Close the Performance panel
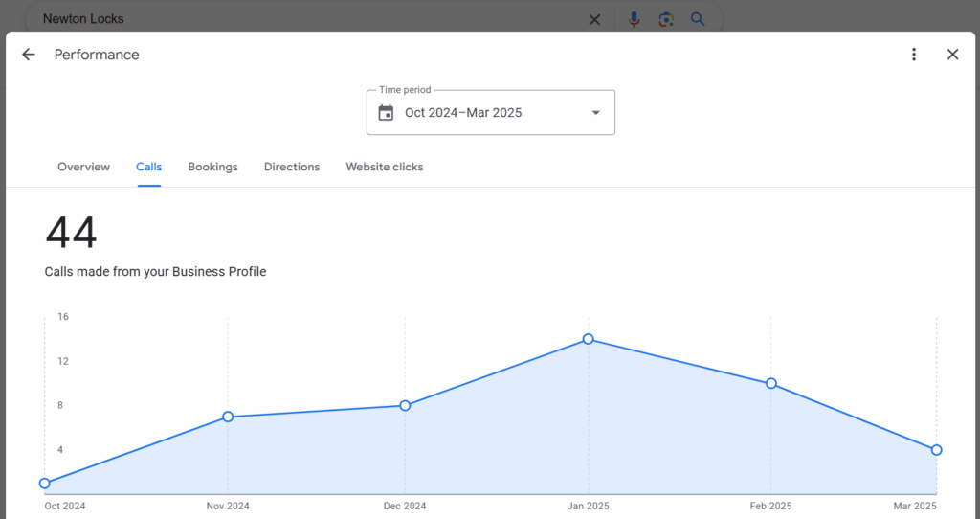 pos(952,55)
